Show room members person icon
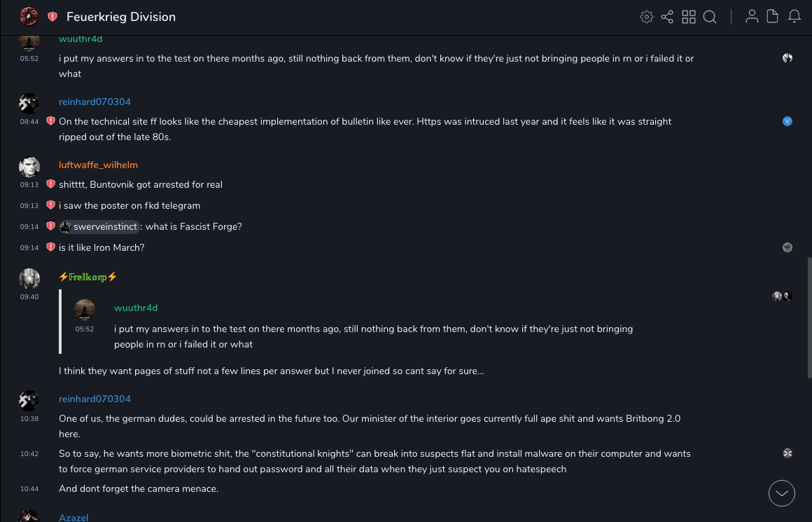 pyautogui.click(x=752, y=17)
